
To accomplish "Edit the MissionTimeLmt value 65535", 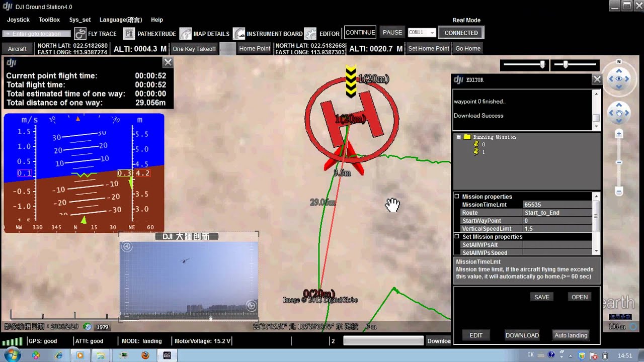I will 557,205.
